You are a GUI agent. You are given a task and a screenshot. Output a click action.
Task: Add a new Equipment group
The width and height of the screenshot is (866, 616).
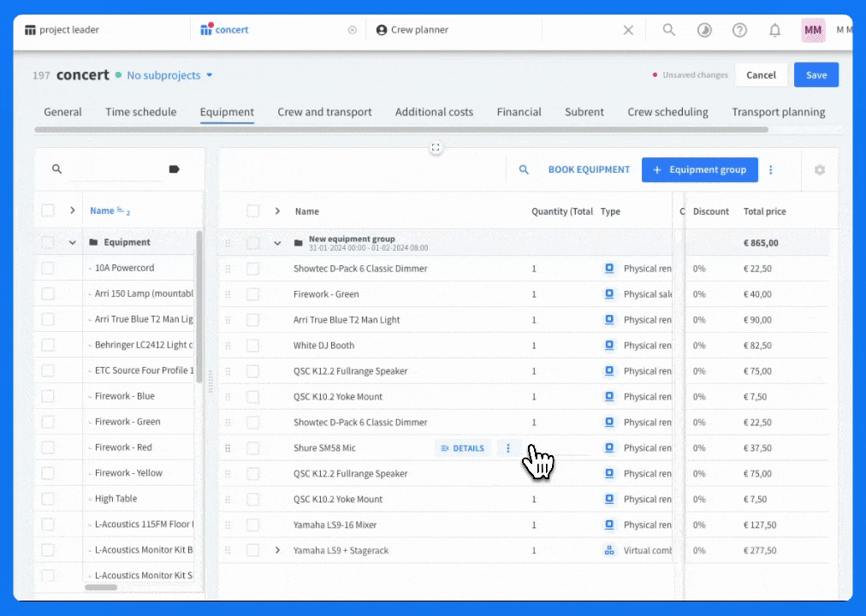click(699, 169)
